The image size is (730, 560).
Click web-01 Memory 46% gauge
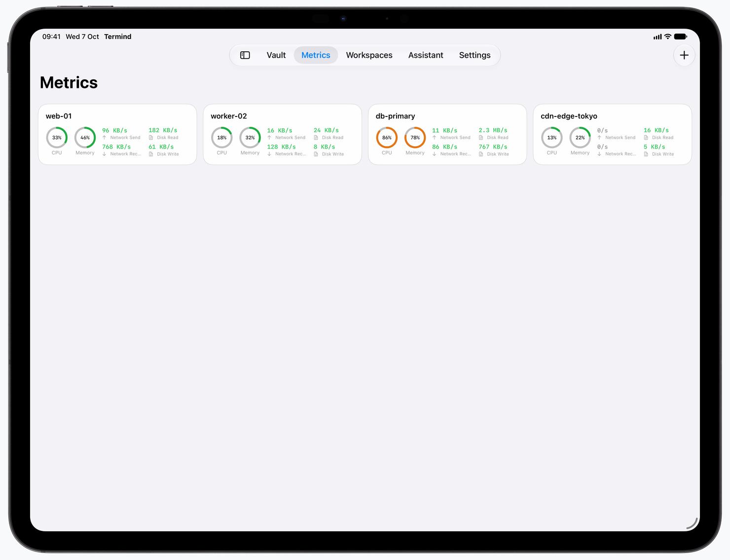click(85, 138)
